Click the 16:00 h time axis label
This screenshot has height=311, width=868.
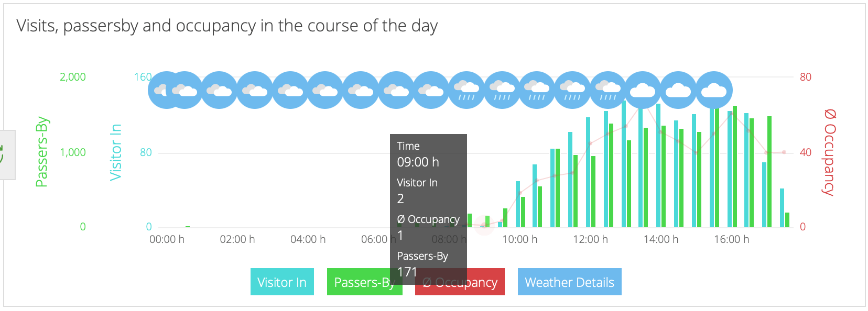coord(731,240)
